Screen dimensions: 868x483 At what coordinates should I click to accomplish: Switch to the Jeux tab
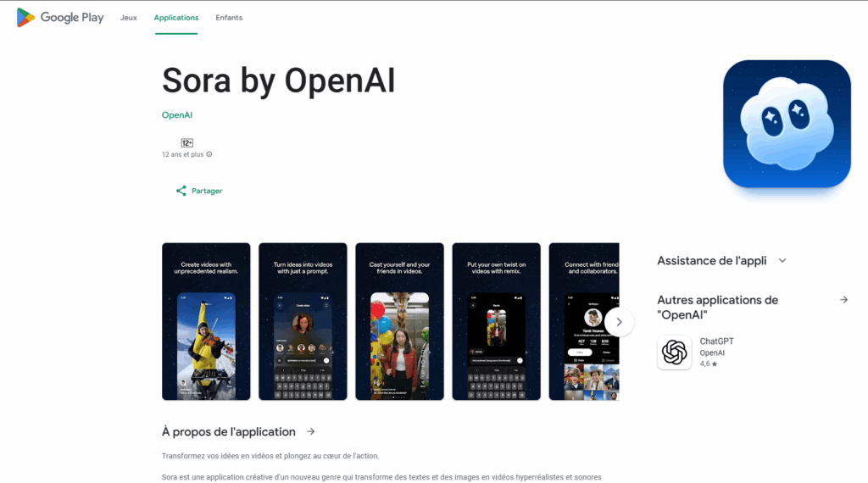[129, 18]
